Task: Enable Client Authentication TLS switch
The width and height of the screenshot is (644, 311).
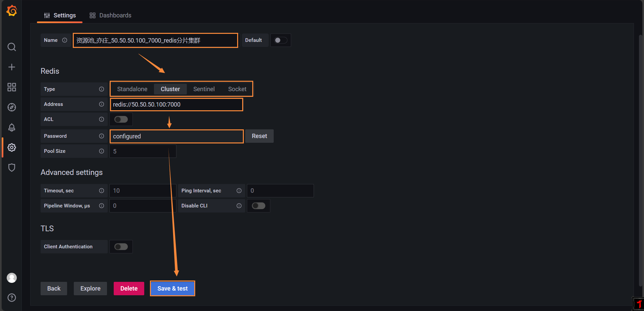Action: coord(121,247)
